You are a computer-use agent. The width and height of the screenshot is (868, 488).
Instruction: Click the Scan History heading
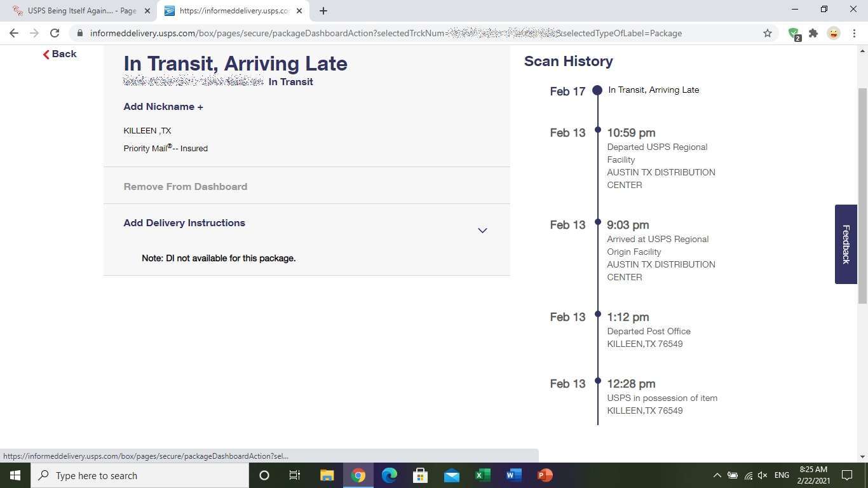[569, 62]
